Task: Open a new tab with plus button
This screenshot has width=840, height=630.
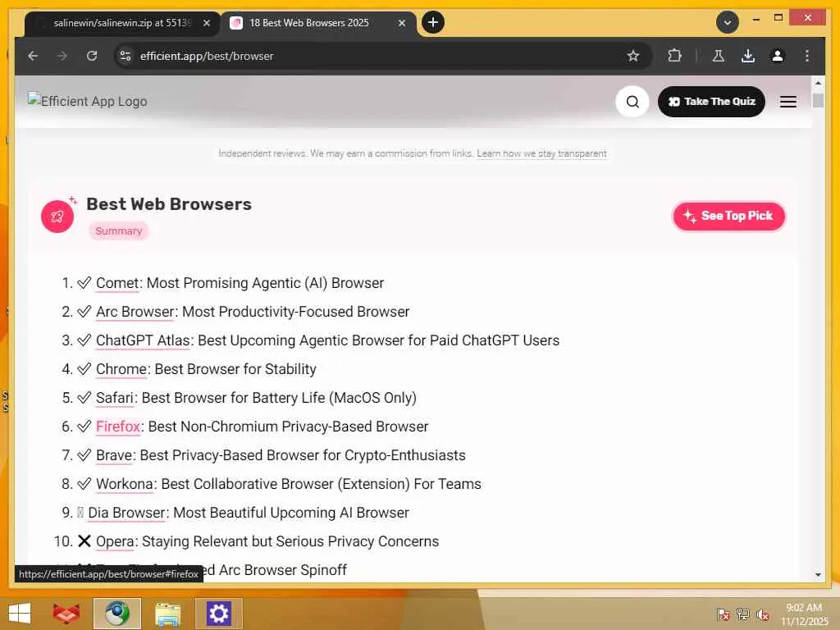Action: pos(433,22)
